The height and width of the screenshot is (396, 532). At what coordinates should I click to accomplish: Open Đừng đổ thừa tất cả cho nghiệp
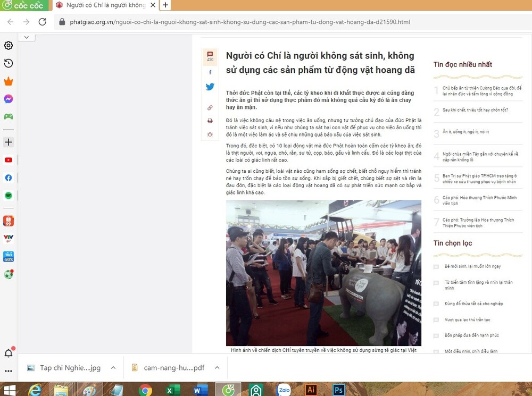[473, 304]
